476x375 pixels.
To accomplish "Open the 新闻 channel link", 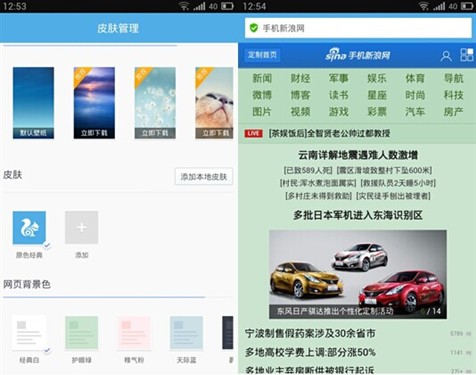I will click(262, 78).
